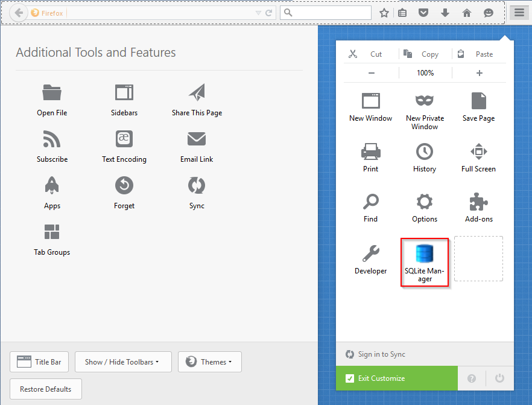Select the Forget icon
The height and width of the screenshot is (405, 532).
pos(124,185)
